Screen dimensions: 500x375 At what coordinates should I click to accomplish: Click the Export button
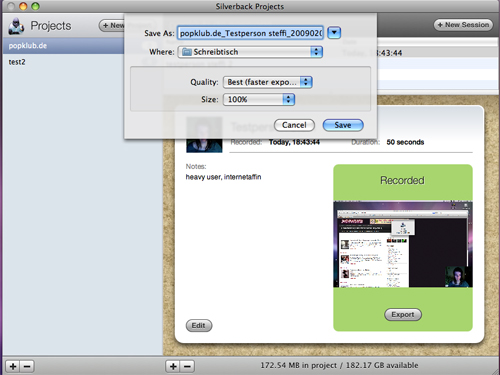point(403,314)
